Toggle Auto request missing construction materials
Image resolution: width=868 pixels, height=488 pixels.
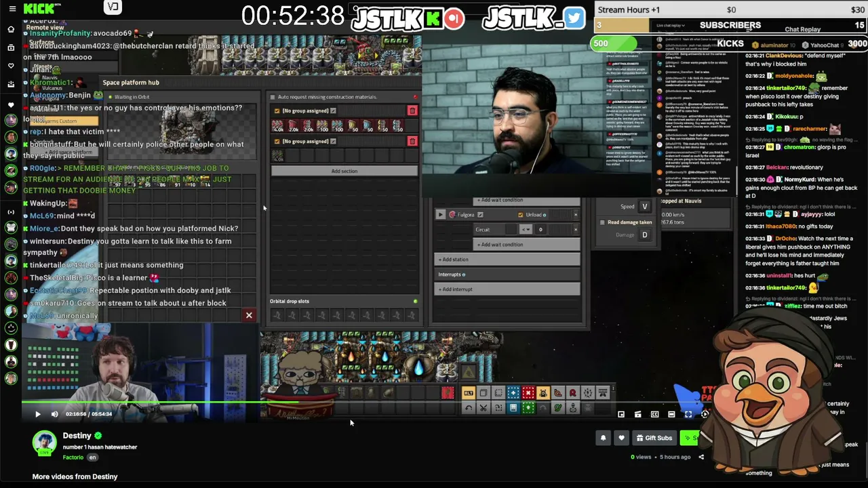point(273,97)
